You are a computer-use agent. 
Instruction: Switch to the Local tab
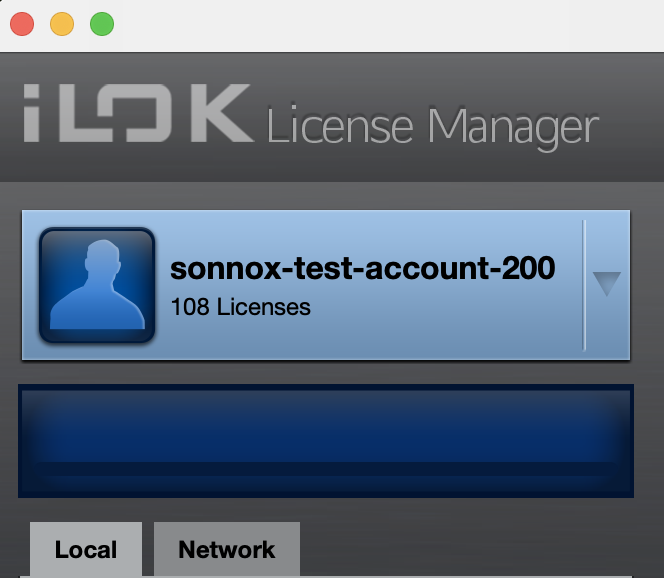(86, 549)
